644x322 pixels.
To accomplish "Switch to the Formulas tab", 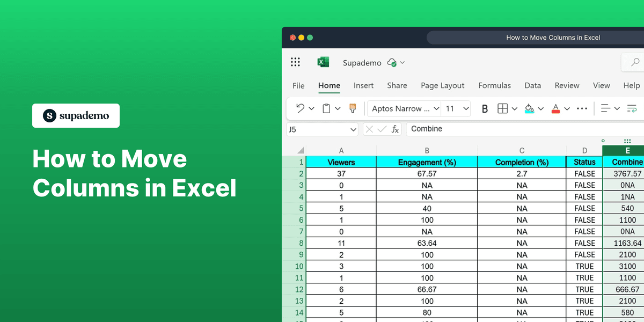I will click(494, 85).
